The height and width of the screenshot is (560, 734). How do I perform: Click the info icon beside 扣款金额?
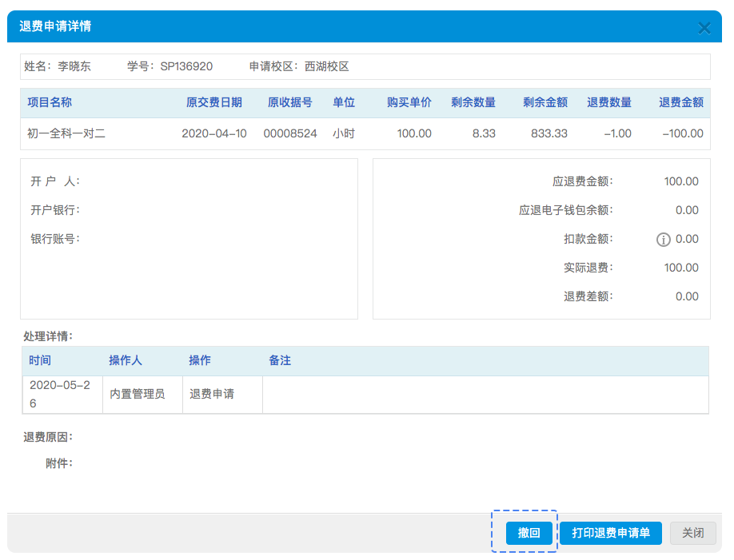(663, 240)
